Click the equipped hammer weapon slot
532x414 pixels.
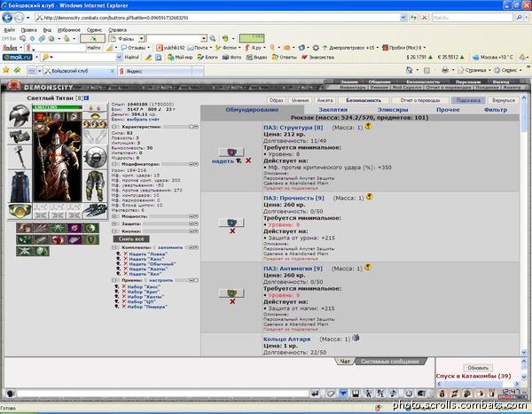[20, 157]
